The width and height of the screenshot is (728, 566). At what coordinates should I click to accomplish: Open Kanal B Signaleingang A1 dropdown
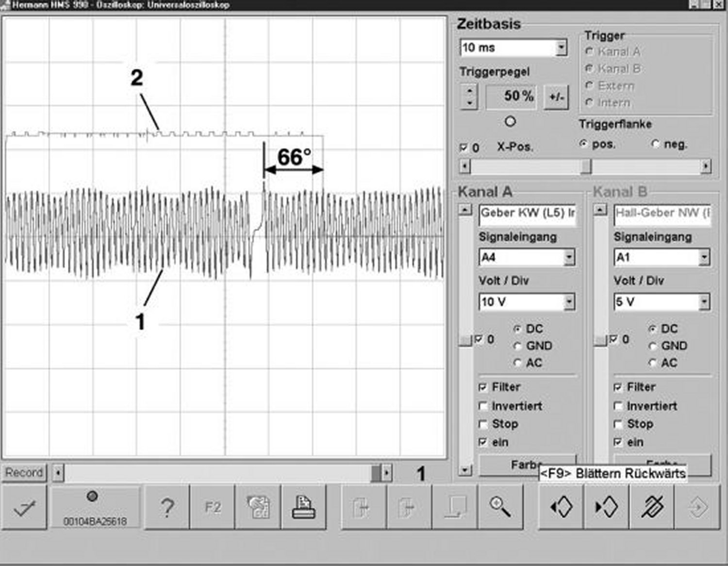coord(704,258)
